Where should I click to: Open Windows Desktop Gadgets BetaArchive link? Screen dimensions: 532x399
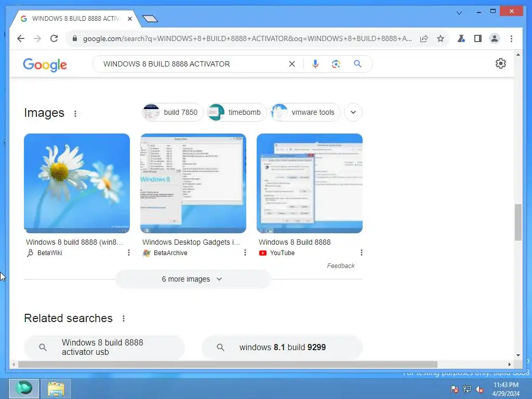(191, 242)
